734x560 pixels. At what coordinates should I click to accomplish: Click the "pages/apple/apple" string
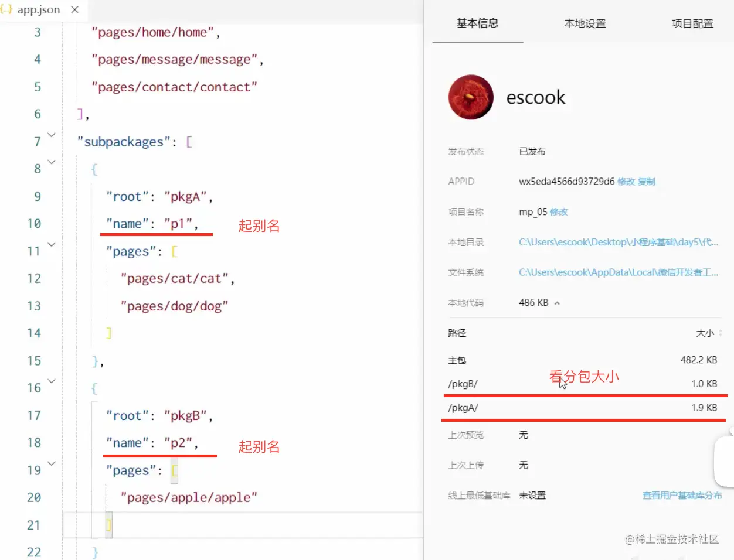tap(189, 498)
